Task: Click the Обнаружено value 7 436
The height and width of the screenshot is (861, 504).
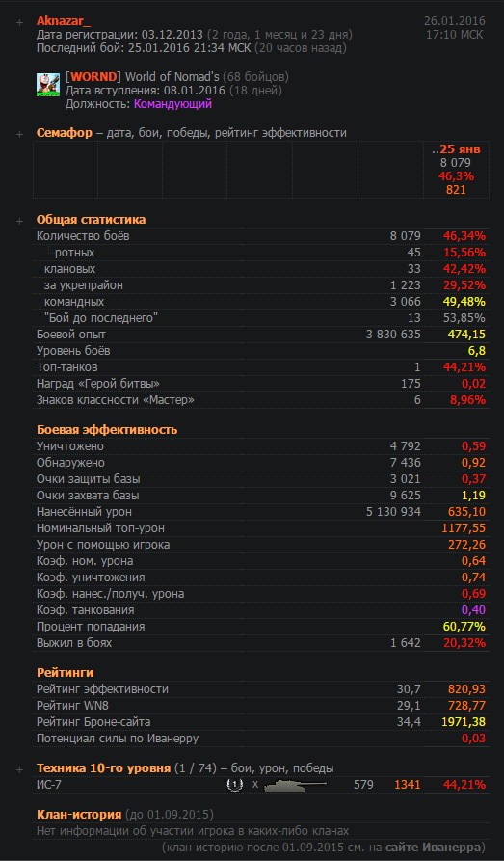Action: pos(406,463)
